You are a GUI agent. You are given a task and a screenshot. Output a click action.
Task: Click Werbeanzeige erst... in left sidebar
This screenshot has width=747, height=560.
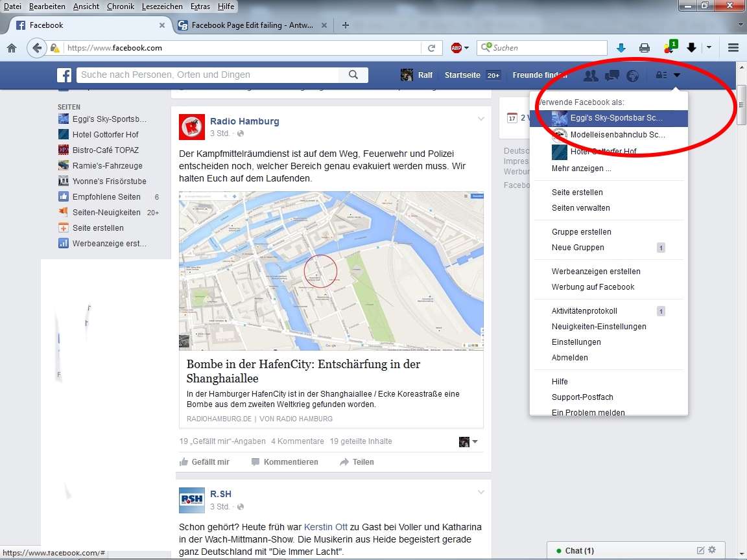109,243
